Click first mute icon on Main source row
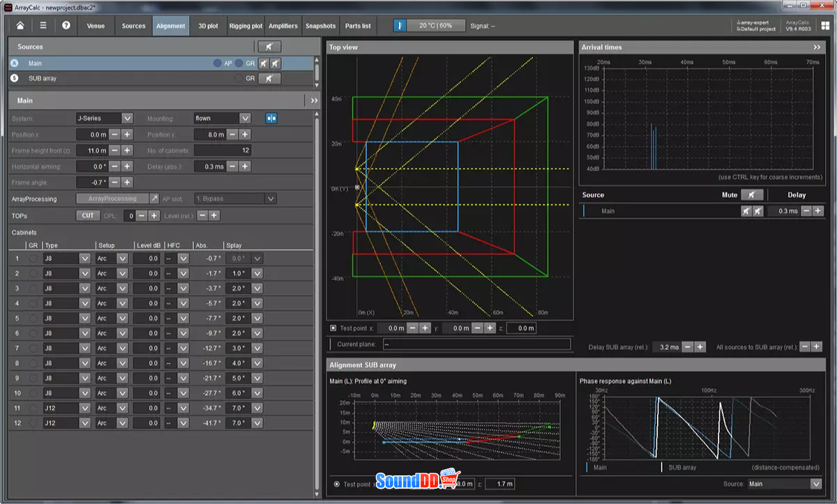The height and width of the screenshot is (504, 837). coord(264,63)
